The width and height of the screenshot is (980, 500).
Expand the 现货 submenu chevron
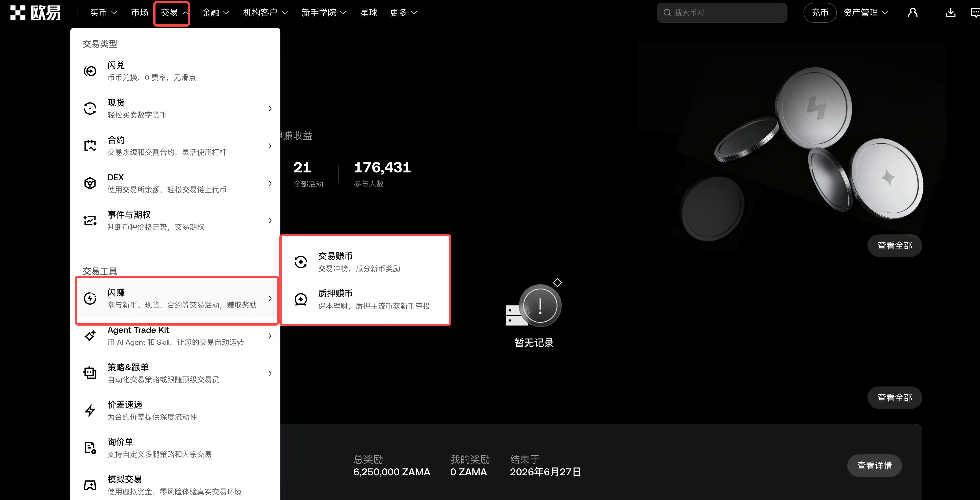(x=270, y=108)
